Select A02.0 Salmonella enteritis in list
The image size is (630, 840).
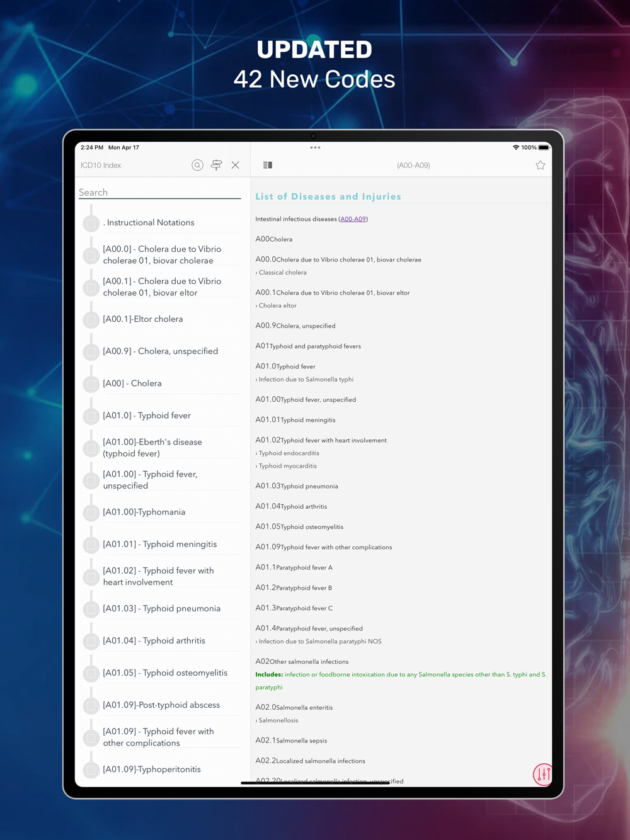point(294,707)
